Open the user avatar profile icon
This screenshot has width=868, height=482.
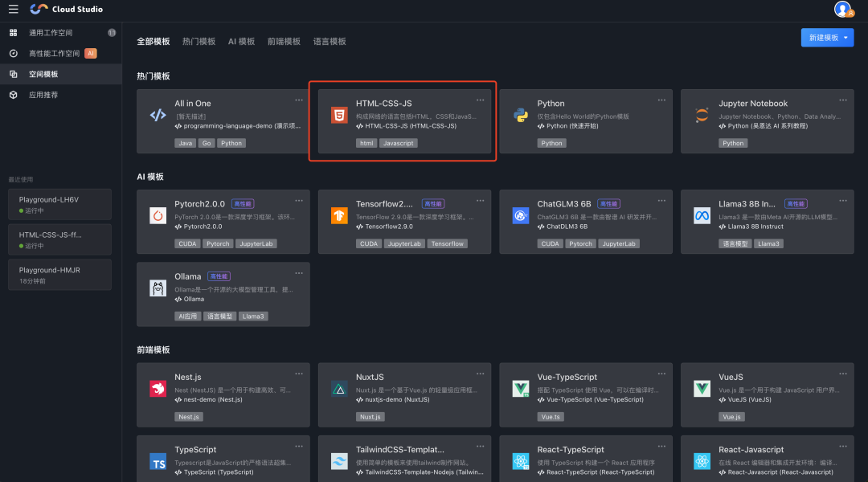843,9
